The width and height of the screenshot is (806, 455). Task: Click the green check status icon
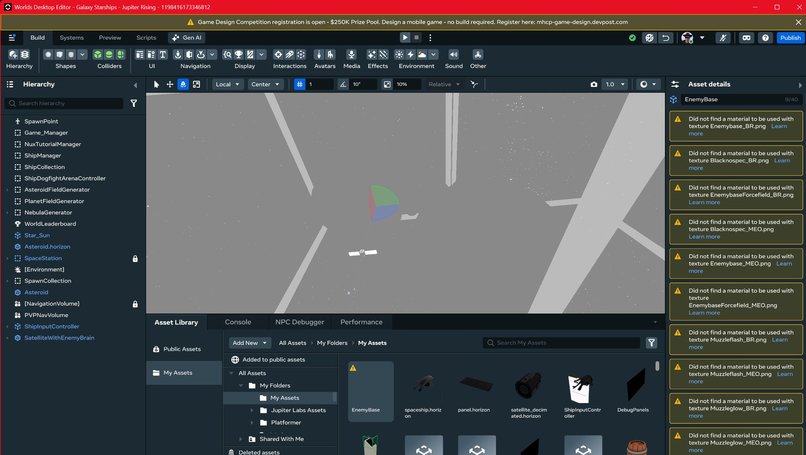(x=632, y=38)
